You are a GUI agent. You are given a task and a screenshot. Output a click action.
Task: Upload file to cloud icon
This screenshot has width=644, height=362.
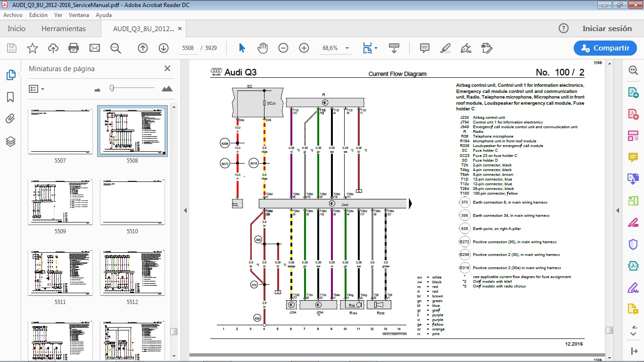[x=53, y=48]
